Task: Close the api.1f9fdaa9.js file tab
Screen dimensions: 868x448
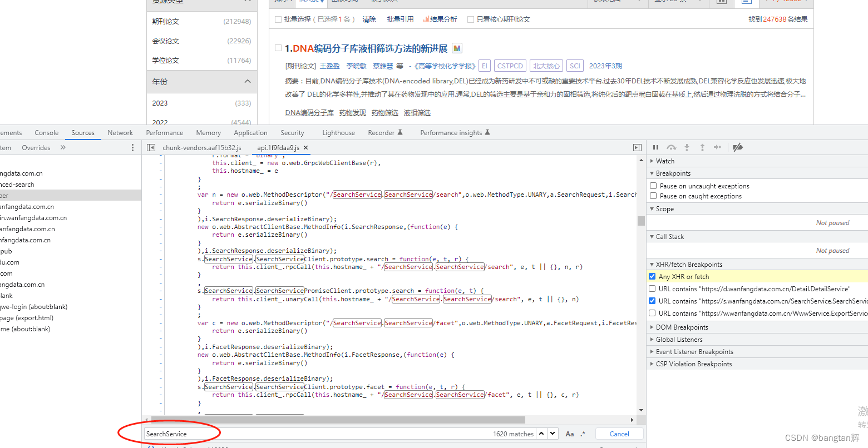Action: [x=305, y=148]
